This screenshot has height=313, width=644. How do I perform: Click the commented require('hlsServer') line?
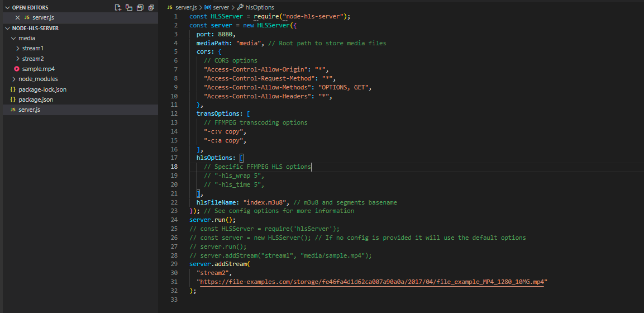tap(265, 229)
